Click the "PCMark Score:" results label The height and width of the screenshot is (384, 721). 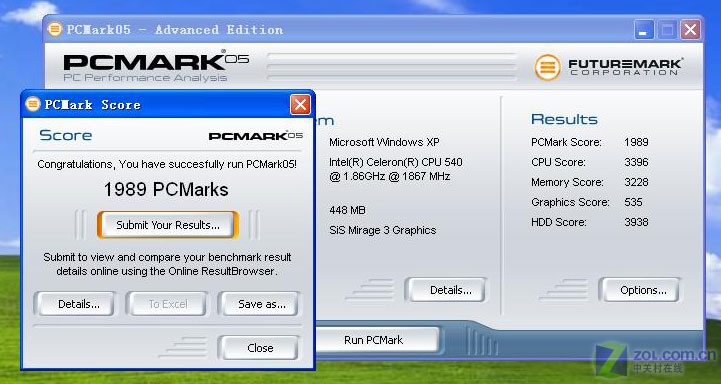566,142
